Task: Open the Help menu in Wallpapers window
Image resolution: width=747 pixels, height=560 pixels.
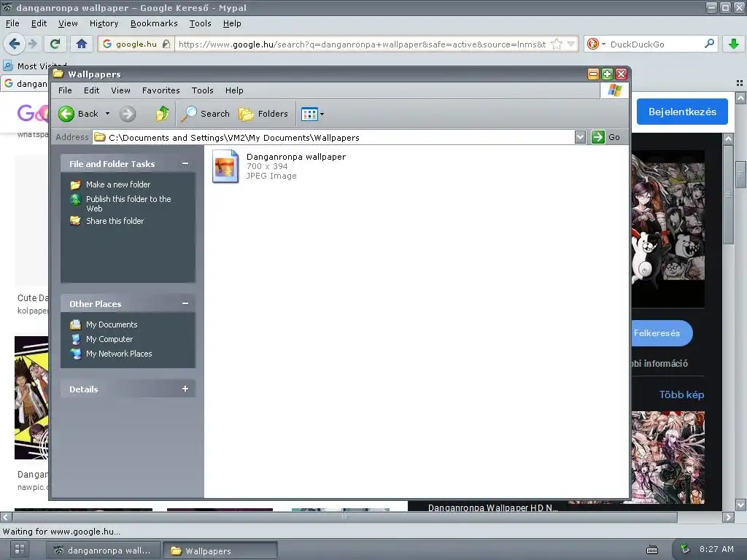Action: click(x=234, y=90)
